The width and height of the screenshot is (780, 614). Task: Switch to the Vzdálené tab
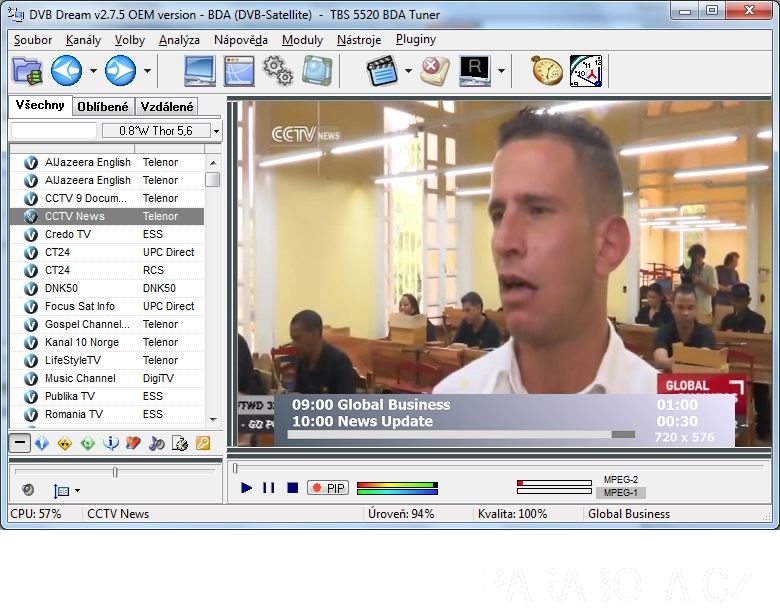pyautogui.click(x=167, y=106)
